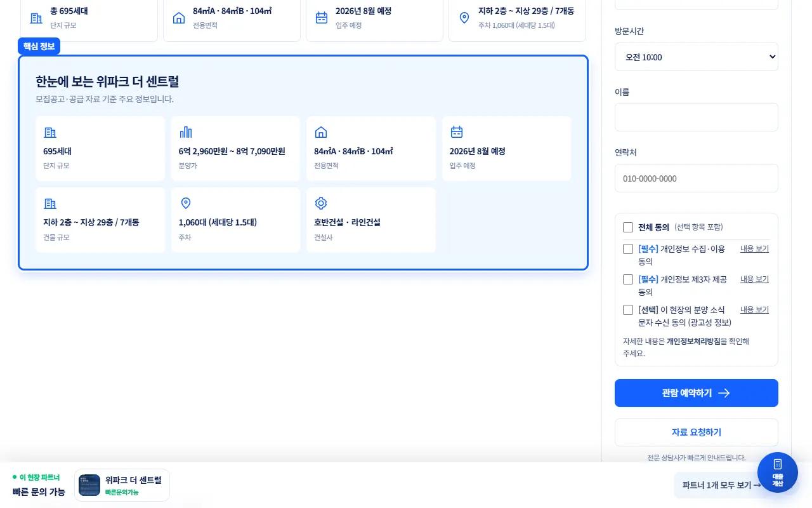Focus the 연락처 field with 010-0000-0000 placeholder

(697, 178)
